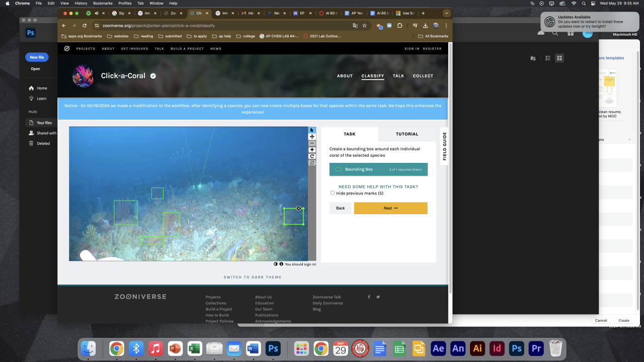Select the pointer annotate tool on image toolbar
Screen dimensions: 644x362
point(312,130)
